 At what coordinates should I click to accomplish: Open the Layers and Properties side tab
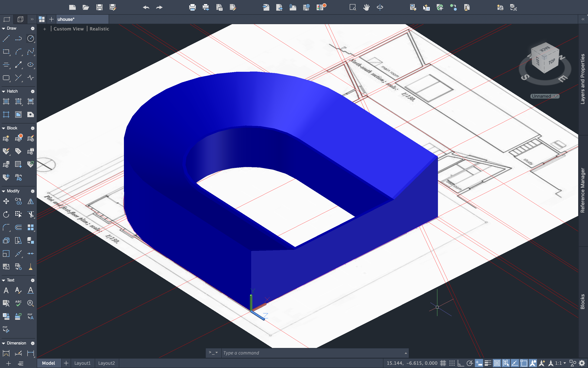[583, 79]
